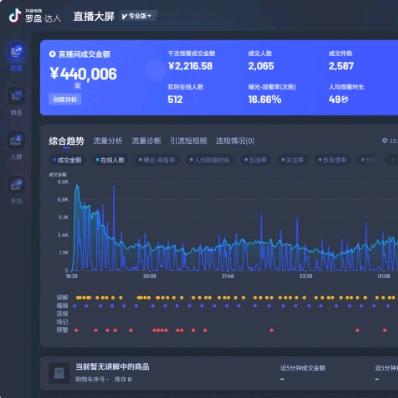
Task: Click the icon beside 直播间成交金额
Action: pos(52,54)
